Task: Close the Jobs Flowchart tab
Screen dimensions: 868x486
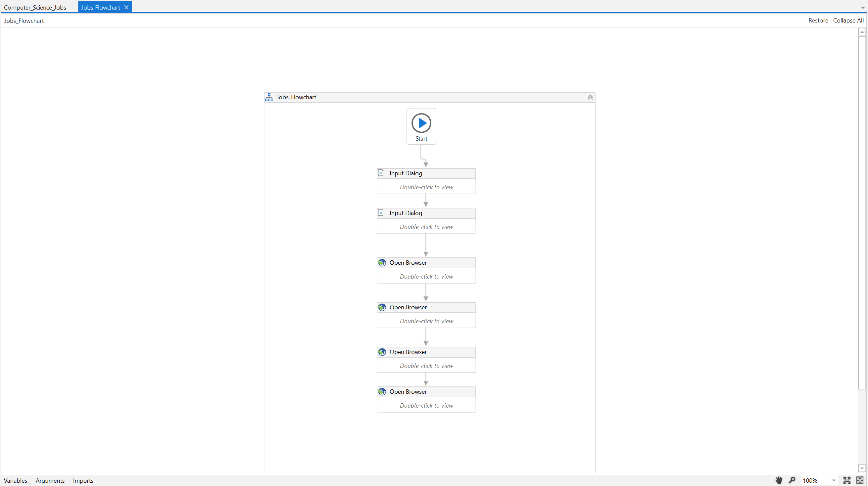Action: [126, 7]
